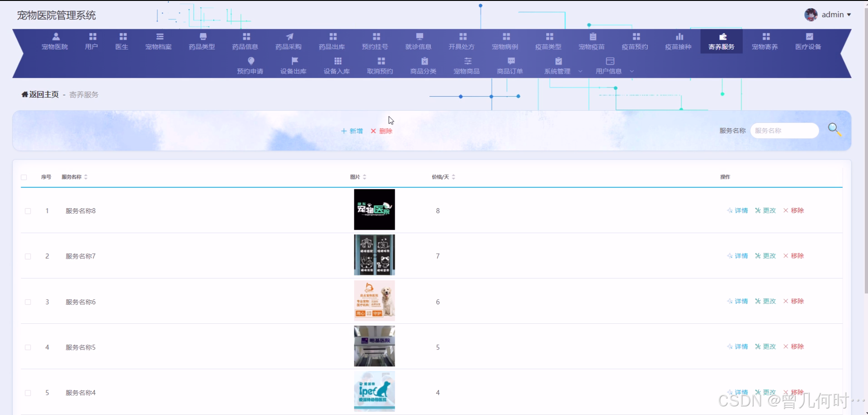Check the box for 服务名称4 row

click(x=28, y=393)
